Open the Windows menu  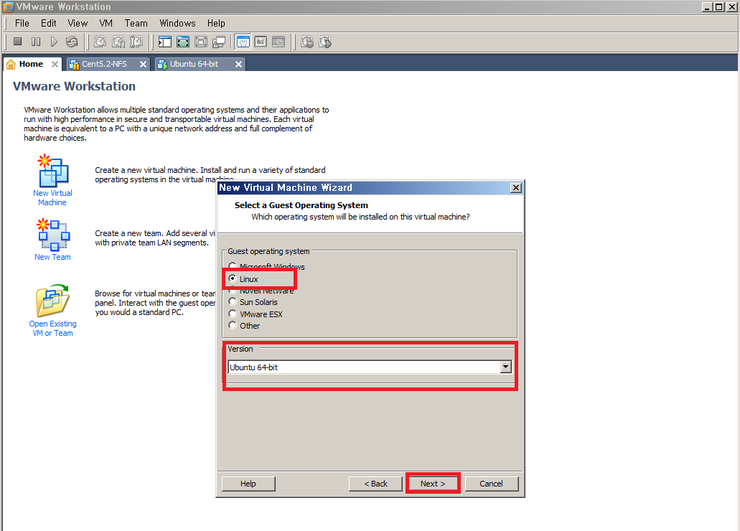pyautogui.click(x=177, y=23)
